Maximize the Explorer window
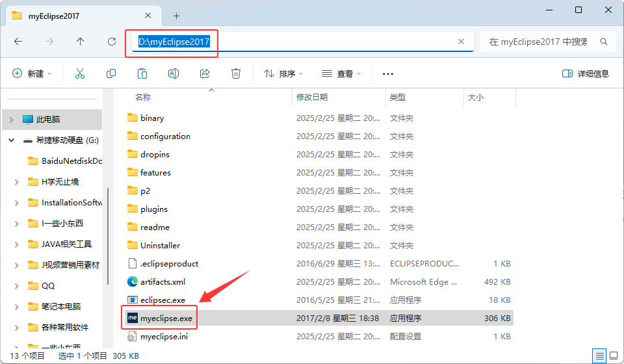The height and width of the screenshot is (364, 624). pos(578,10)
